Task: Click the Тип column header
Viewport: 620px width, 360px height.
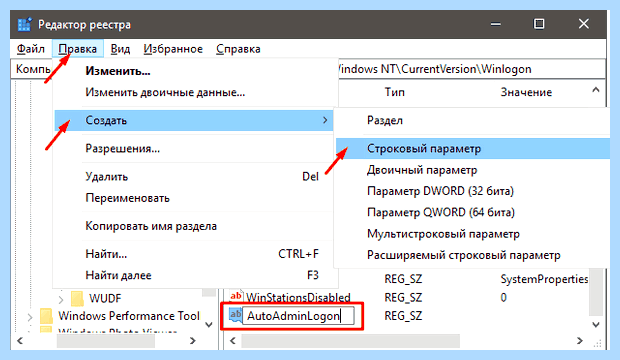Action: tap(395, 92)
